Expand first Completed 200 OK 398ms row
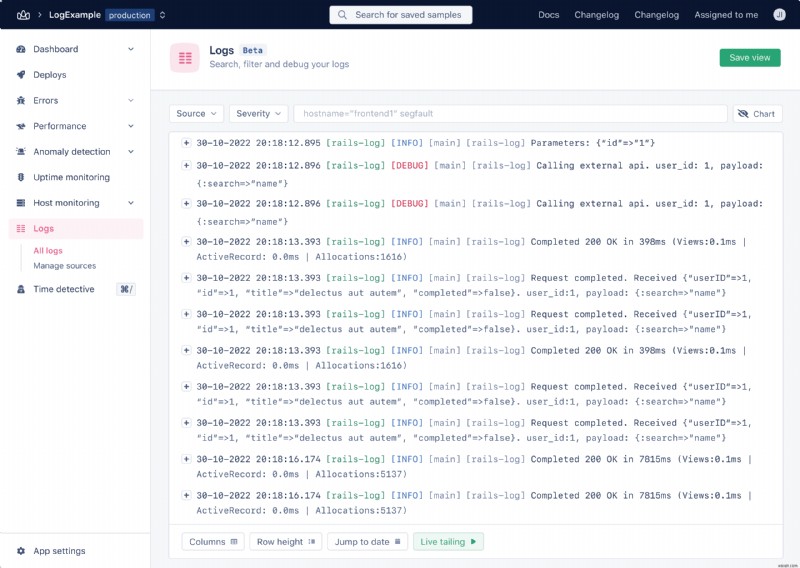This screenshot has width=800, height=568. [x=186, y=242]
